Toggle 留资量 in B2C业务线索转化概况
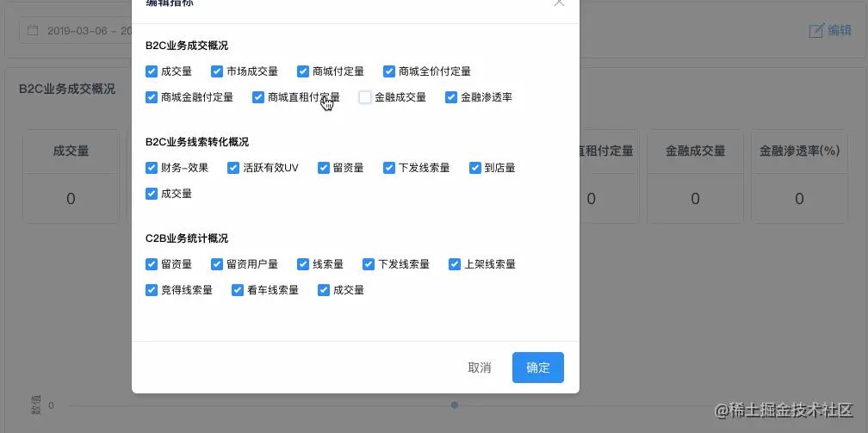The width and height of the screenshot is (868, 433). coord(324,168)
